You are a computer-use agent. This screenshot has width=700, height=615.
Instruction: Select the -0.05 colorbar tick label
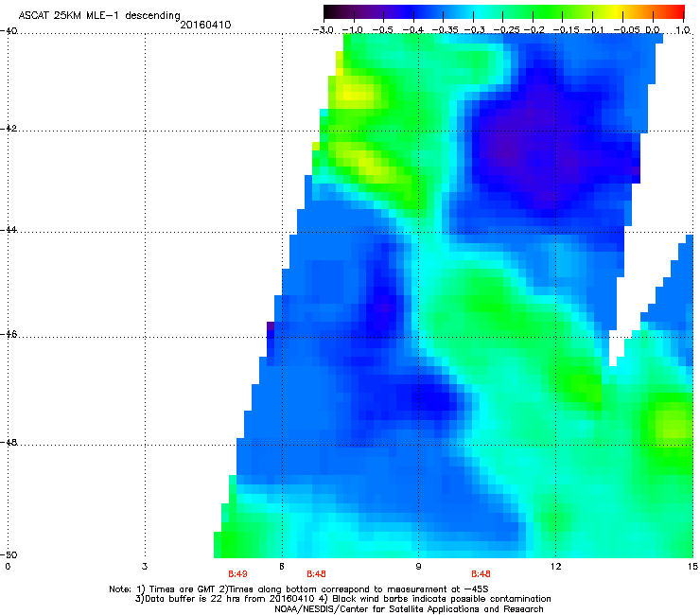pyautogui.click(x=627, y=30)
